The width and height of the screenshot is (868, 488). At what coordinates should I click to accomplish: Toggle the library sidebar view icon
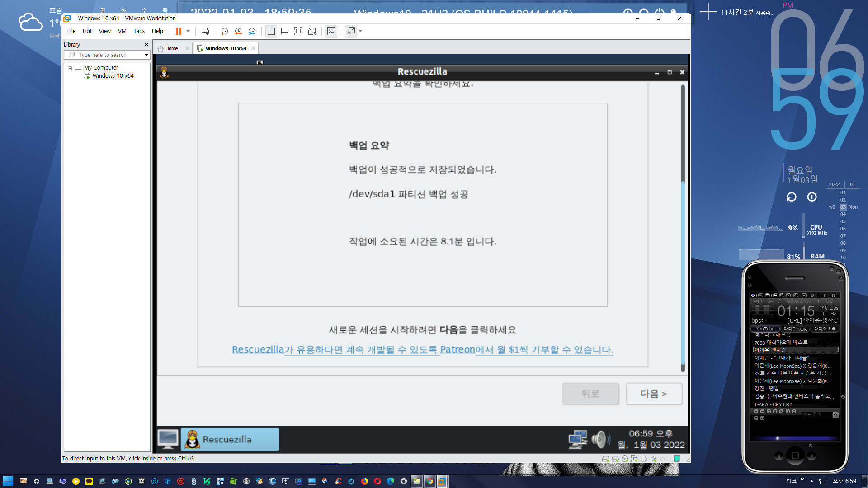(x=271, y=31)
